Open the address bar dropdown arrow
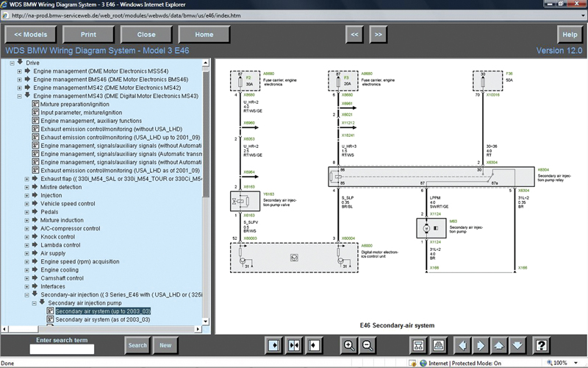Viewport: 588px width, 368px height. click(583, 15)
